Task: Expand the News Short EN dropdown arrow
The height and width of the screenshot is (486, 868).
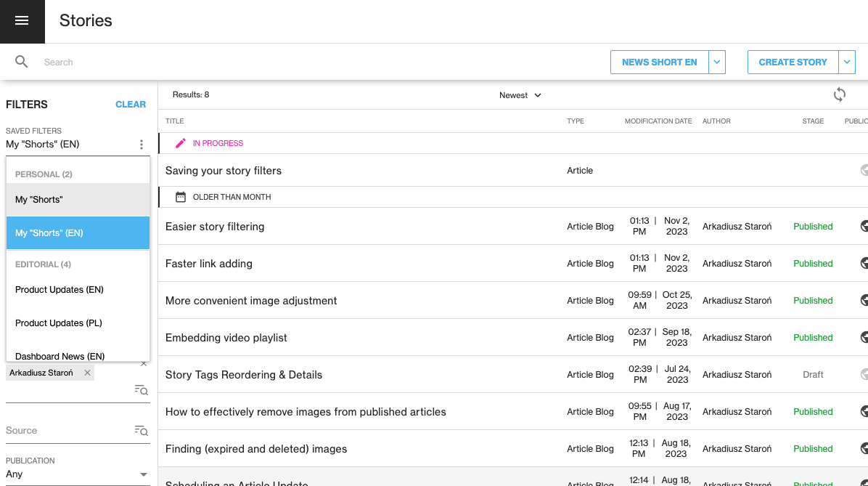Action: 717,62
